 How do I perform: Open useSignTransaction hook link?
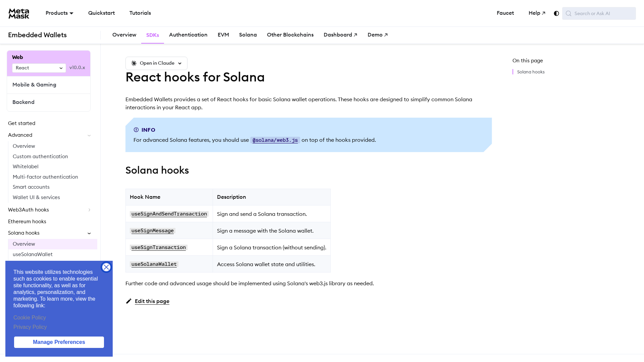pos(159,247)
